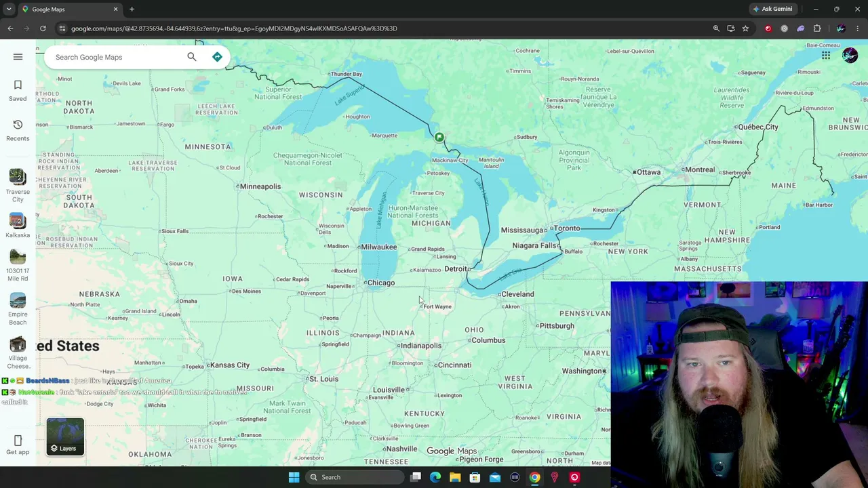Click the Thunder Bay label
Screen dimensions: 868x488
pyautogui.click(x=345, y=74)
